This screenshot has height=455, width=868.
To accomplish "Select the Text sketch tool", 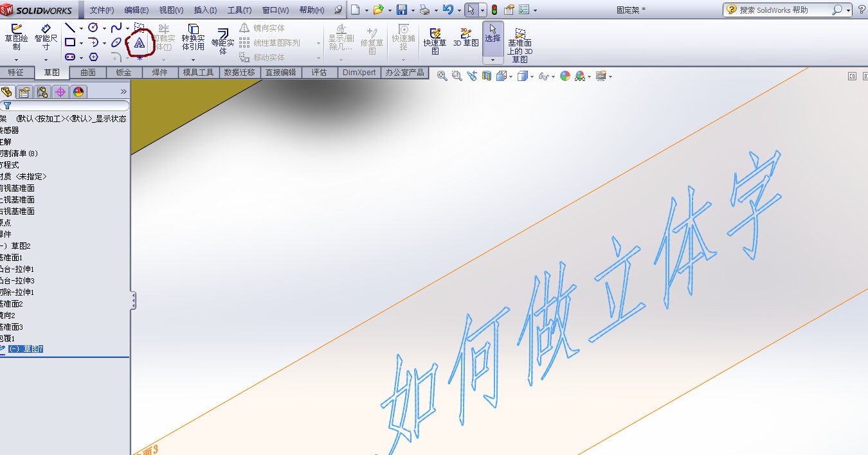I will coord(140,44).
